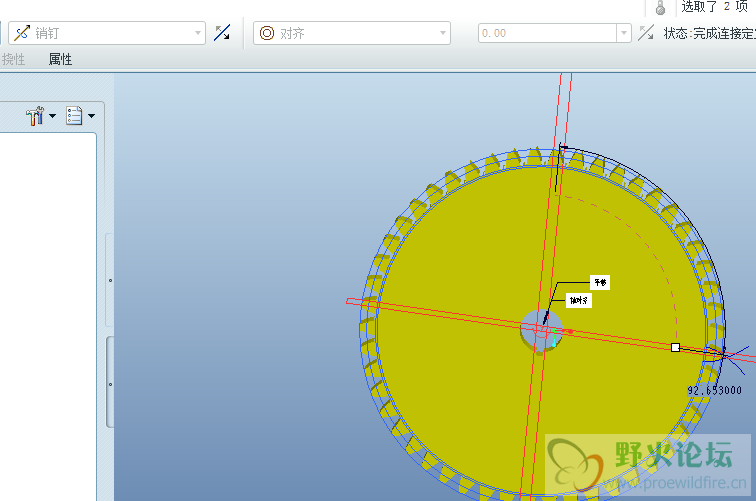
Task: Open the 销钉 connection type dropdown
Action: (198, 33)
